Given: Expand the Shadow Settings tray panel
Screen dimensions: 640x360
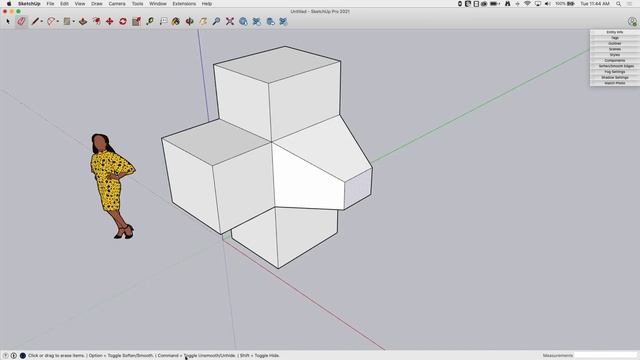Looking at the screenshot, I should (x=615, y=77).
